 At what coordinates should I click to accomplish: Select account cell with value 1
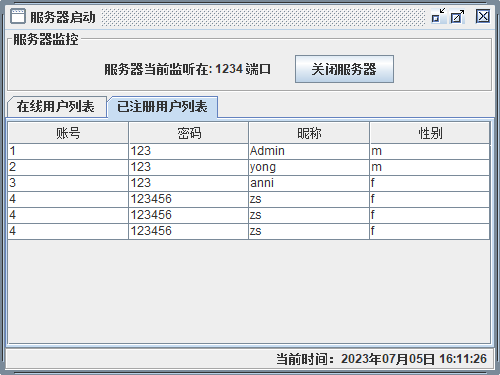pos(68,151)
